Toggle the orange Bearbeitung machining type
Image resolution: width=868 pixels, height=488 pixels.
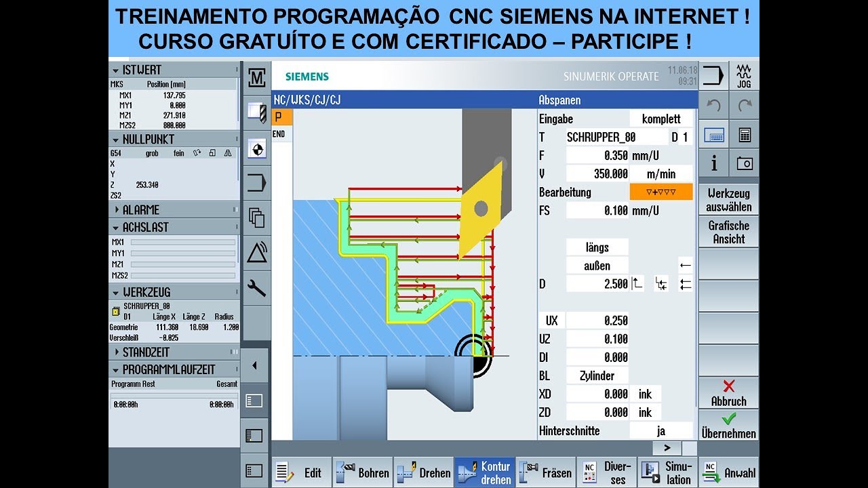coord(661,192)
